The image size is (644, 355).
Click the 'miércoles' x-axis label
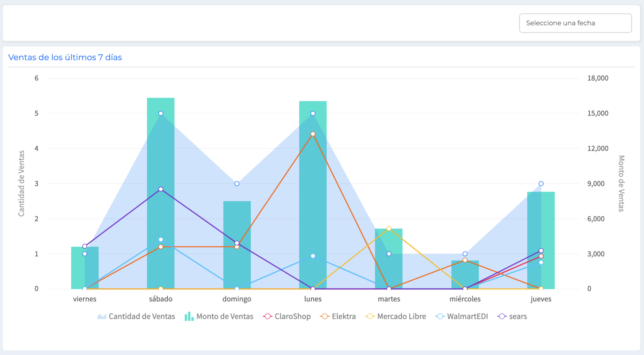pyautogui.click(x=465, y=299)
